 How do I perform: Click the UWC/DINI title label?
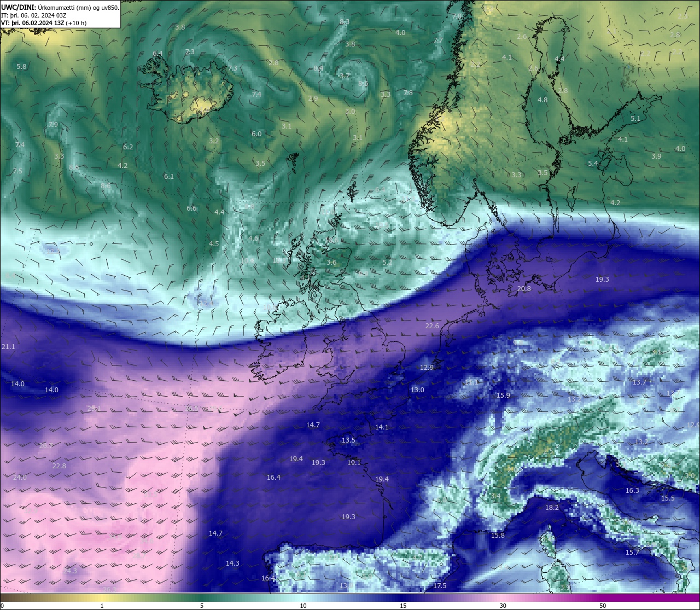coord(19,8)
